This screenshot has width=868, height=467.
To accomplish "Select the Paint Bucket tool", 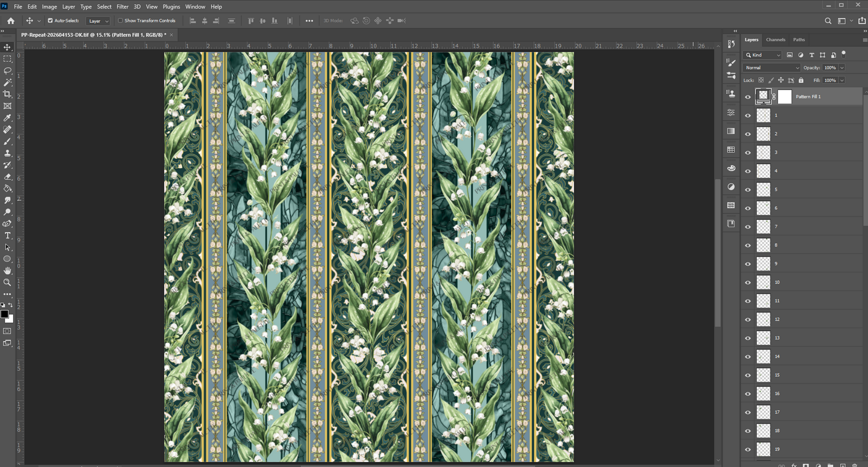I will [7, 188].
